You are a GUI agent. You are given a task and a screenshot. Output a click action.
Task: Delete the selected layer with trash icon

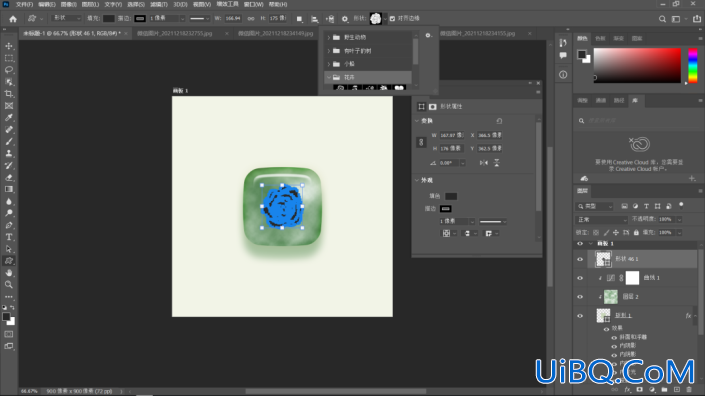pos(689,390)
